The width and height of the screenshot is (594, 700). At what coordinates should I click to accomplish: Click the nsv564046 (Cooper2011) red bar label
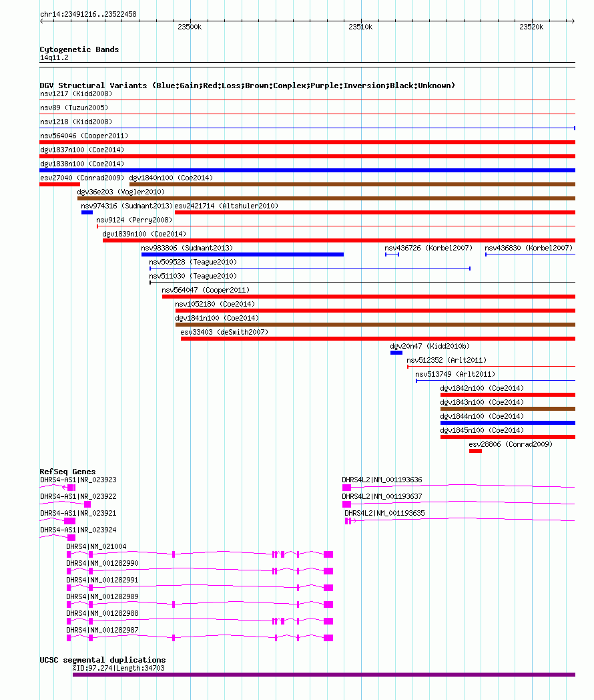[84, 136]
